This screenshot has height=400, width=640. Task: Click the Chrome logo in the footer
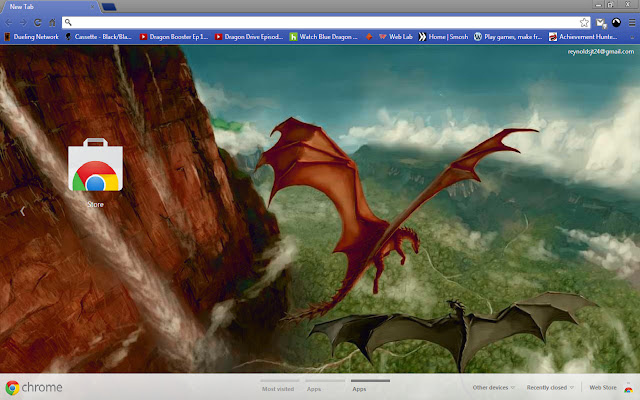(x=34, y=387)
